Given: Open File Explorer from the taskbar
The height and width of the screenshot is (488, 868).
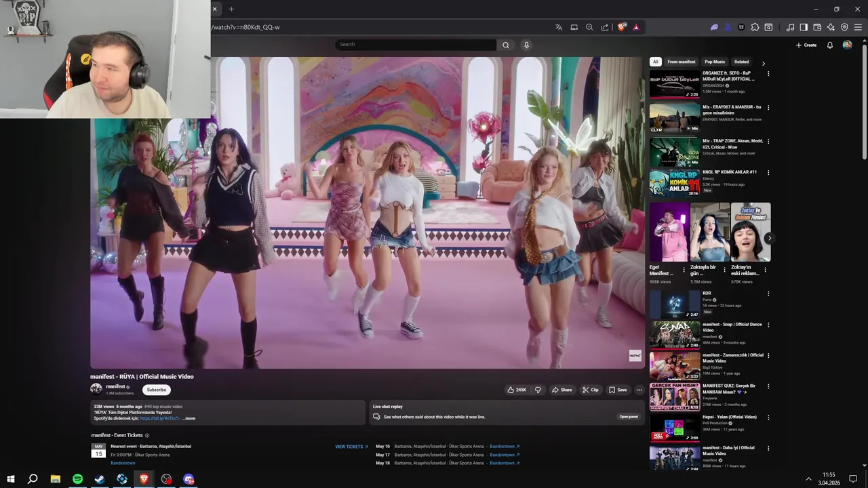Looking at the screenshot, I should point(55,479).
